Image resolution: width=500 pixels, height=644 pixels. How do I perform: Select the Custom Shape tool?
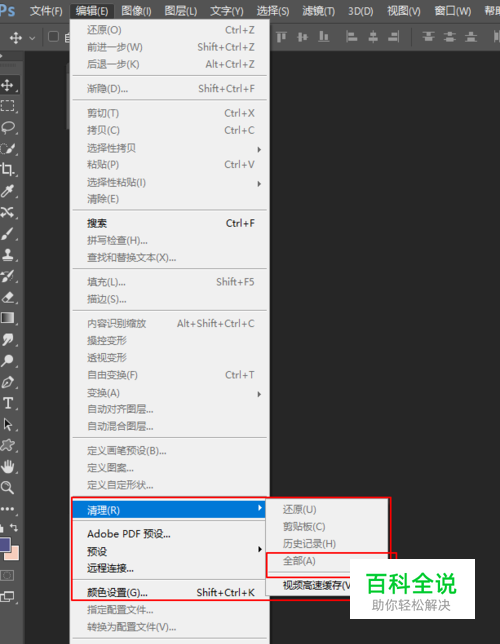(7, 445)
